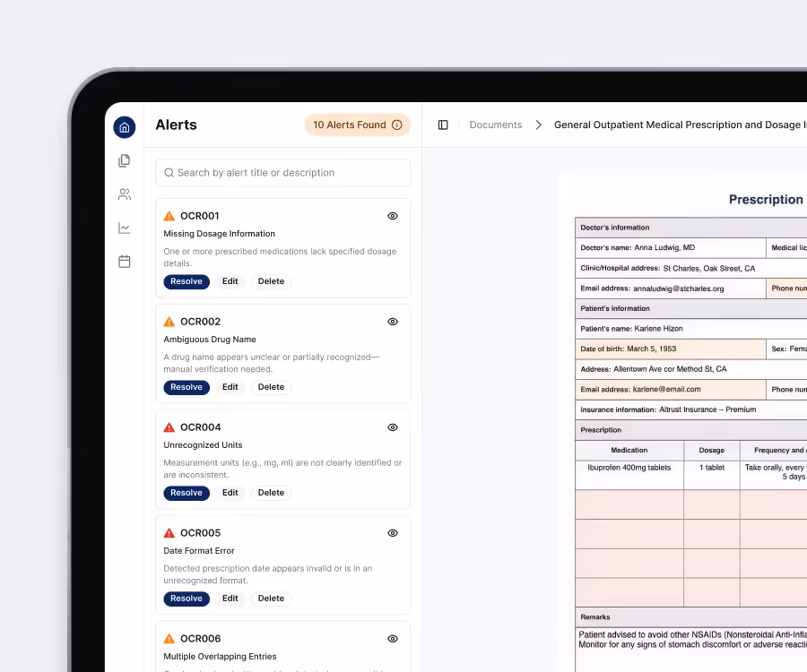Click warning triangle icon for OCR006

click(x=169, y=639)
